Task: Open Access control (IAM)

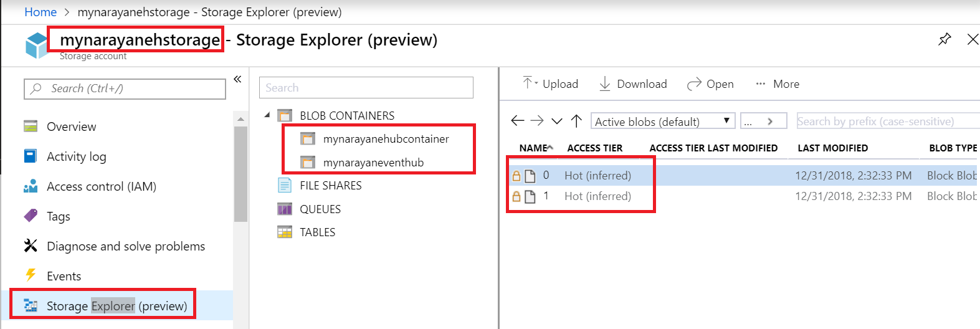Action: (102, 186)
